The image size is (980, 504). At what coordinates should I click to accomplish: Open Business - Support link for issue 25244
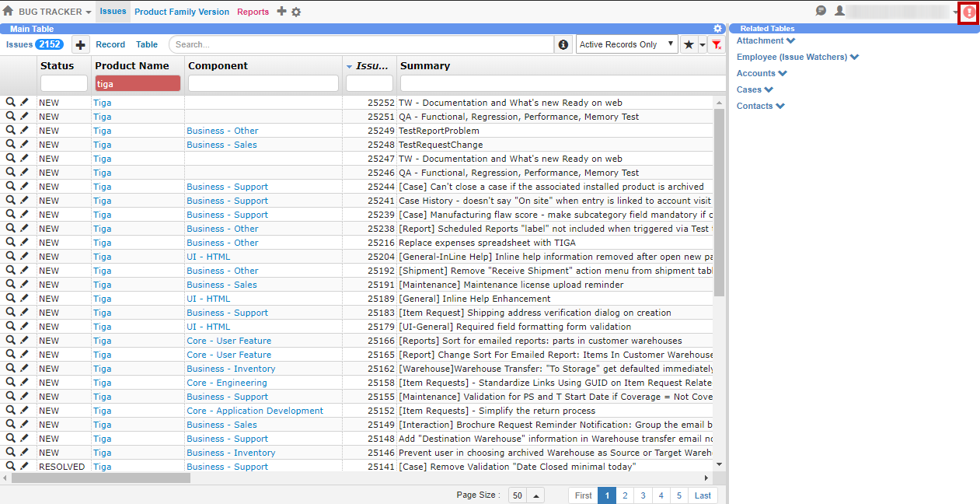(227, 187)
